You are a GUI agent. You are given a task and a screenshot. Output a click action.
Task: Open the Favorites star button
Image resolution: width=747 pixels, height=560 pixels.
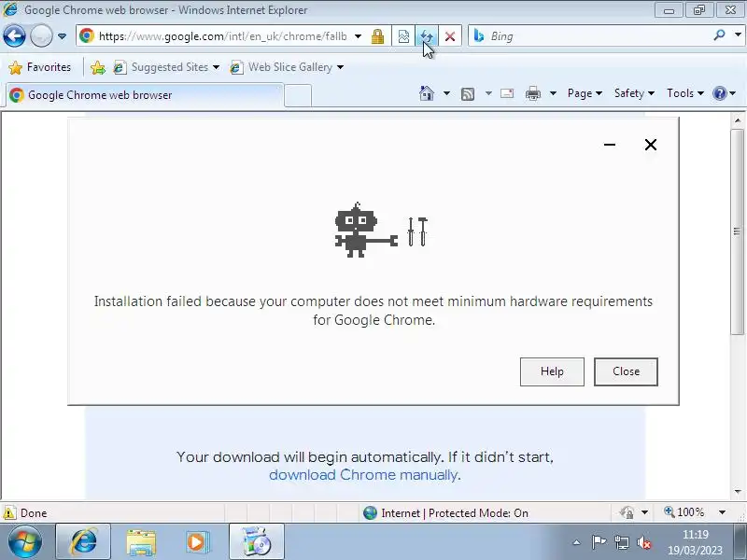pos(40,67)
